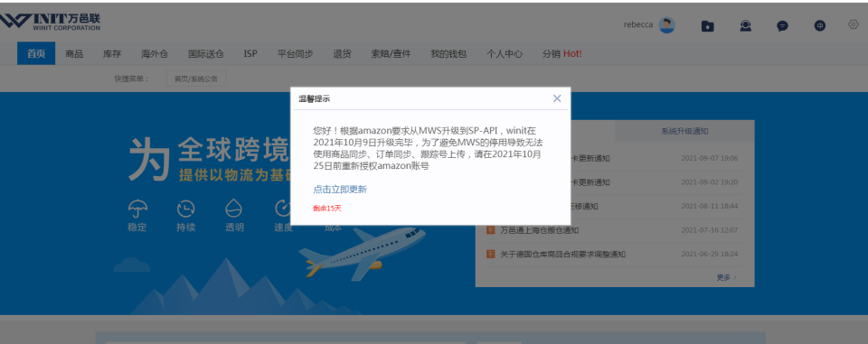
Task: Click the 持续 clock icon
Action: pyautogui.click(x=185, y=209)
